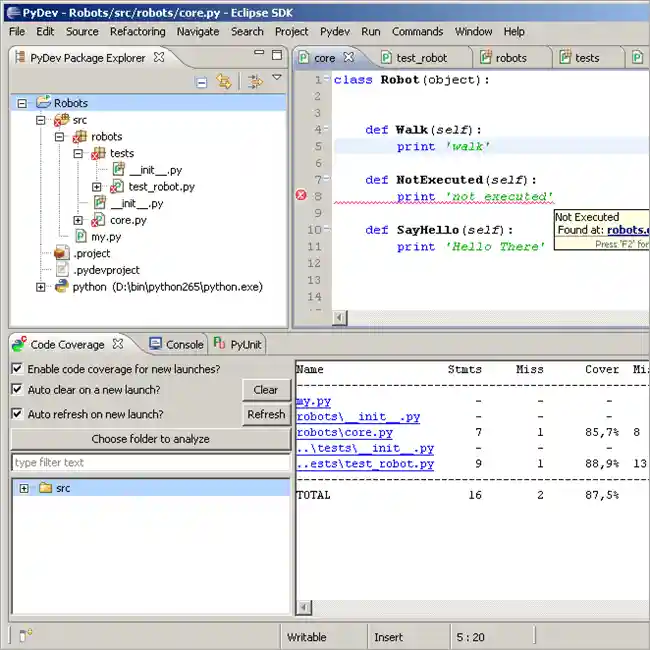The image size is (650, 650).
Task: Toggle Auto refresh on new launch
Action: [x=17, y=414]
